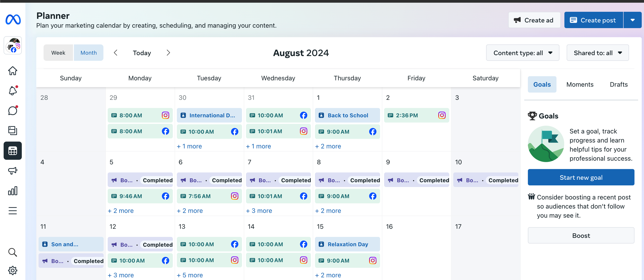Open the Notifications bell icon

[x=13, y=91]
